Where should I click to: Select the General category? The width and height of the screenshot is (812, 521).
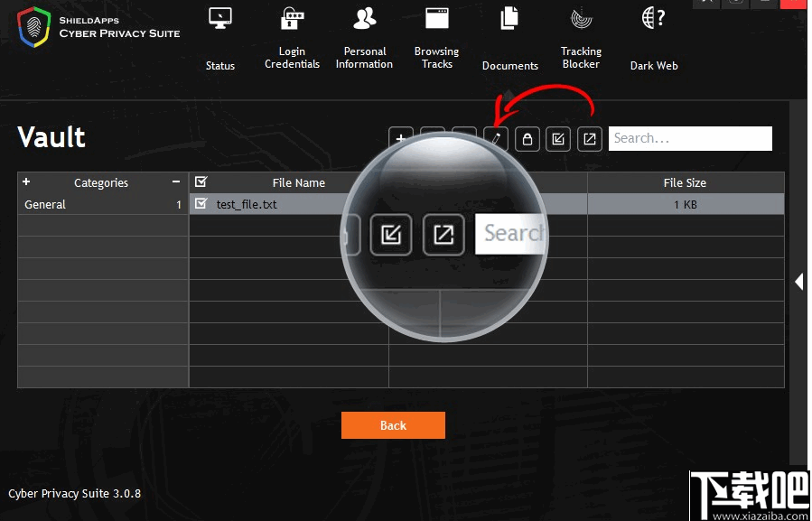45,204
